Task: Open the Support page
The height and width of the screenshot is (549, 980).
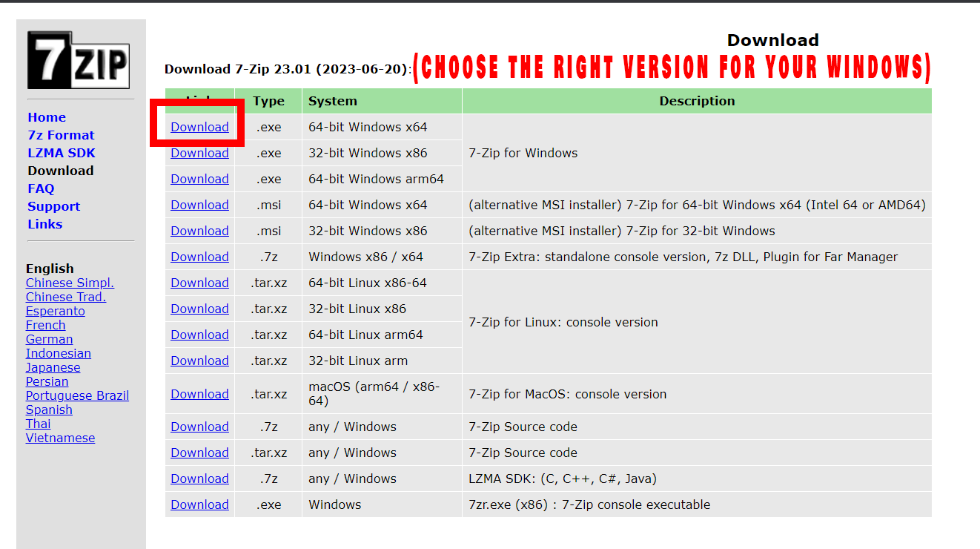Action: 53,206
